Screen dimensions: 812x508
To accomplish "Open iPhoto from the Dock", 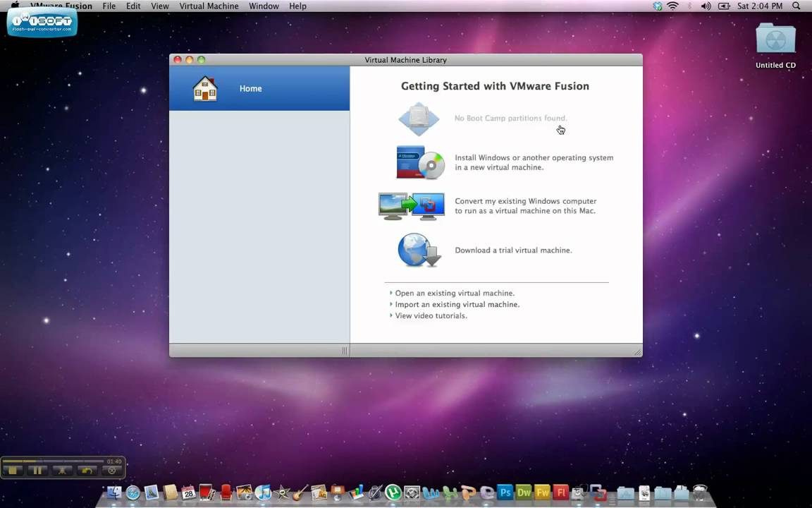I will pos(245,492).
